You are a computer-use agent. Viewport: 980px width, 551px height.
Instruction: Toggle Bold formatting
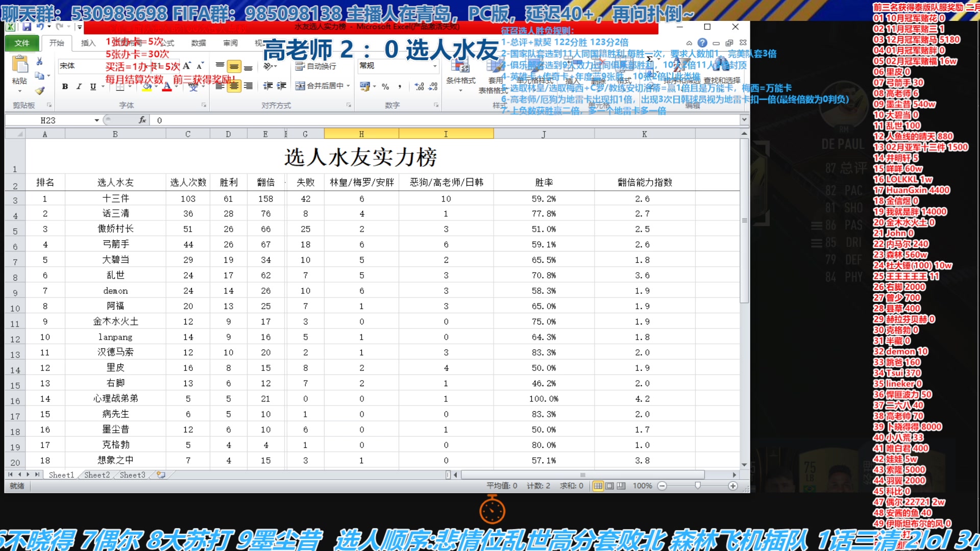tap(65, 87)
